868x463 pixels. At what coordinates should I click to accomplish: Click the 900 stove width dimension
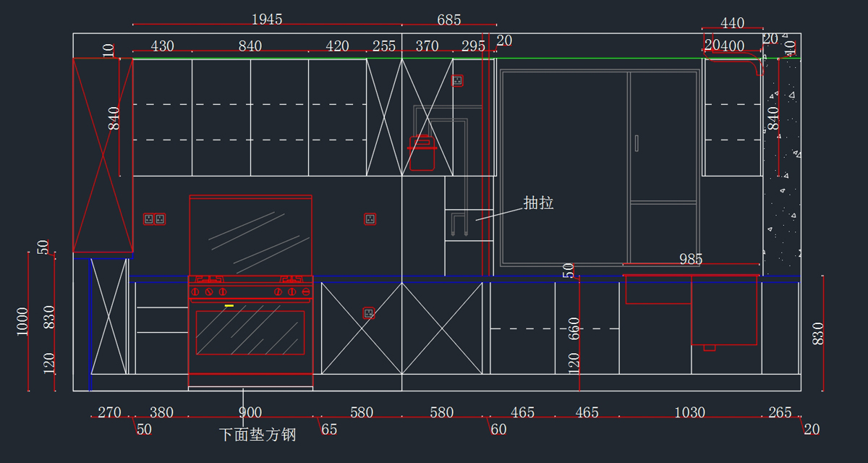pyautogui.click(x=250, y=412)
